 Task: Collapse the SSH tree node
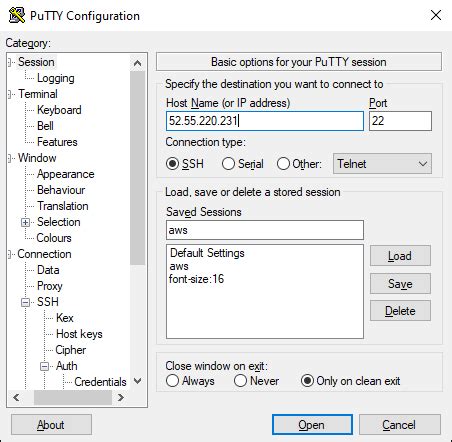point(25,302)
